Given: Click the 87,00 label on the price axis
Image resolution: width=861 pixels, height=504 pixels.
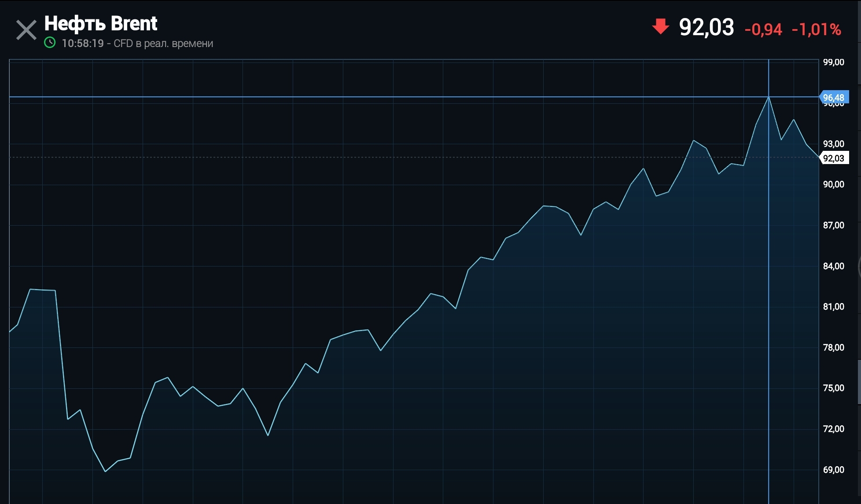Looking at the screenshot, I should (x=834, y=225).
